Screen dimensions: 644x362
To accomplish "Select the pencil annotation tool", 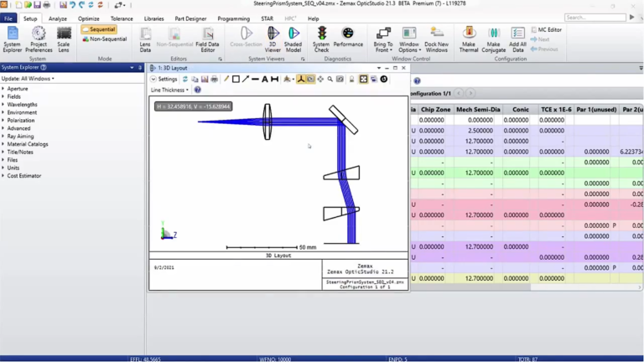I will pos(226,80).
